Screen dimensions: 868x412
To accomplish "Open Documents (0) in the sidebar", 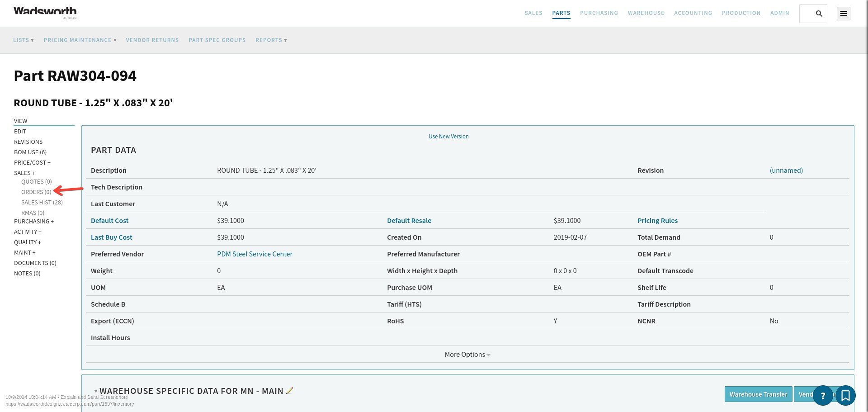I will (x=35, y=263).
